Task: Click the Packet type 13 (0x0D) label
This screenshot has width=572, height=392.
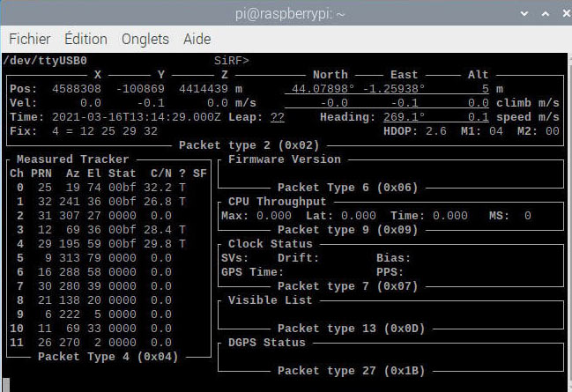Action: [x=352, y=329]
